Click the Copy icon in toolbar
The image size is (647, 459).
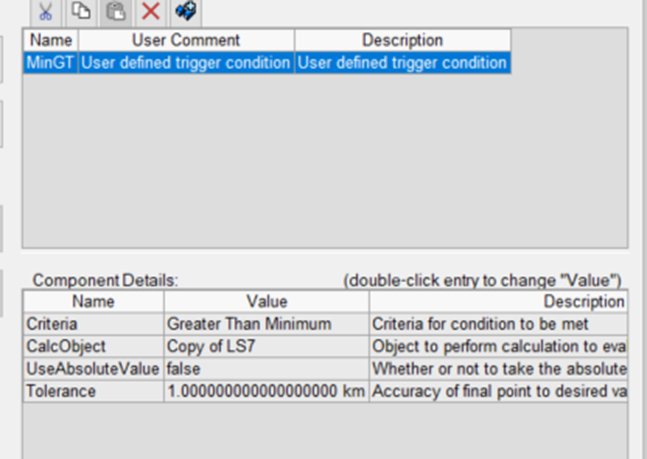coord(81,11)
